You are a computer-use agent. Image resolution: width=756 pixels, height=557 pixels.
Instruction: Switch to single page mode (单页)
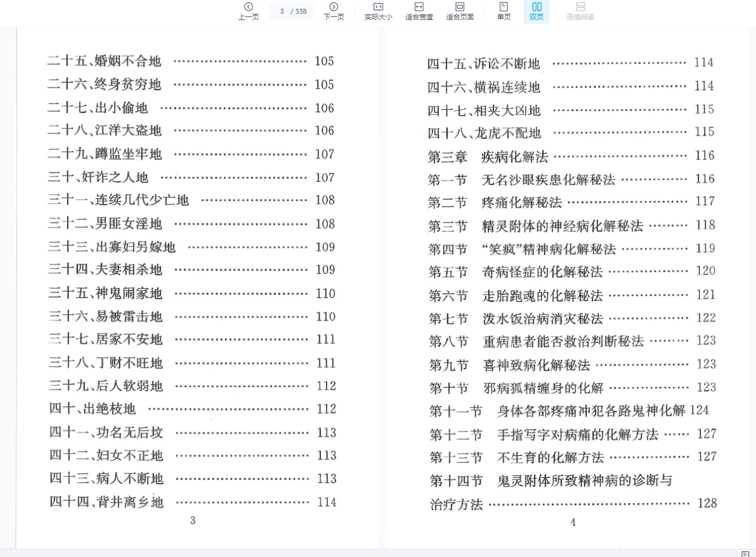(503, 11)
